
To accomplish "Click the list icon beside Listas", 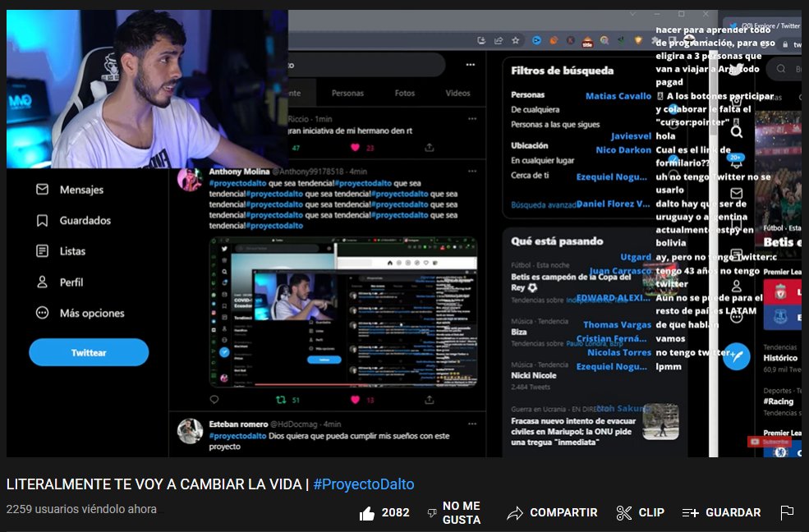I will click(43, 251).
